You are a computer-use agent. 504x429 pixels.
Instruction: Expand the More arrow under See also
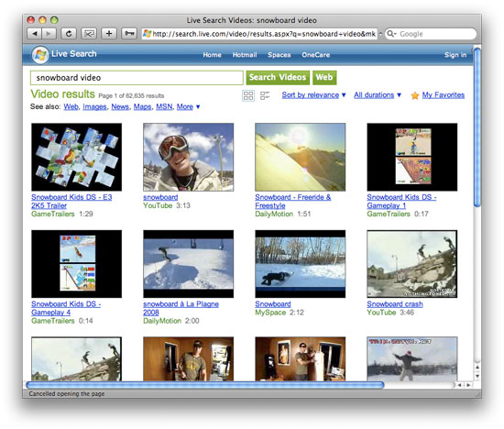[198, 107]
